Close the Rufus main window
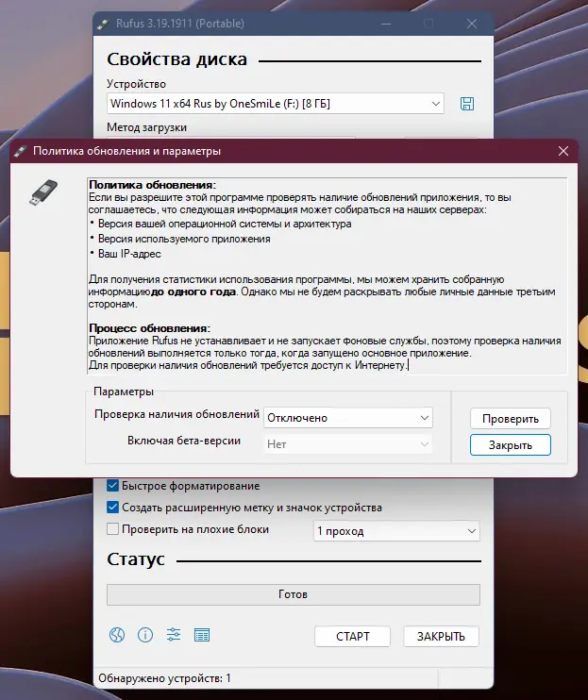 [472, 24]
